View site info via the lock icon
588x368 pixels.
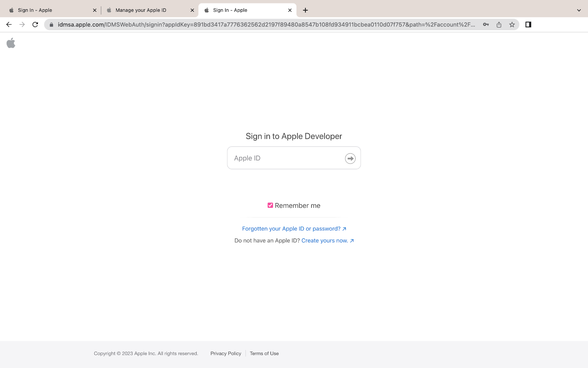pyautogui.click(x=51, y=25)
